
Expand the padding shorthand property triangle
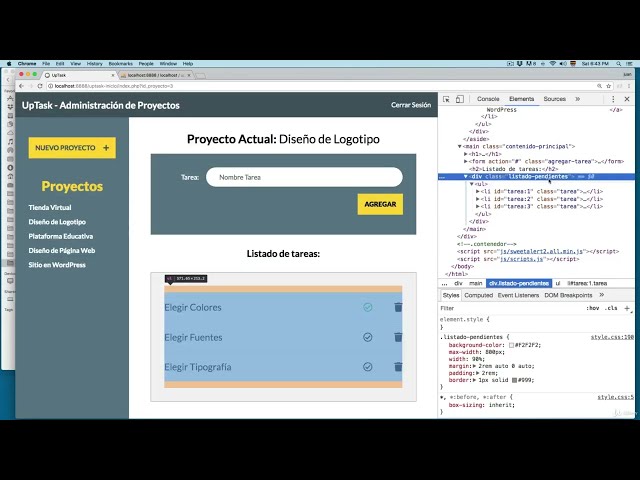coord(478,373)
